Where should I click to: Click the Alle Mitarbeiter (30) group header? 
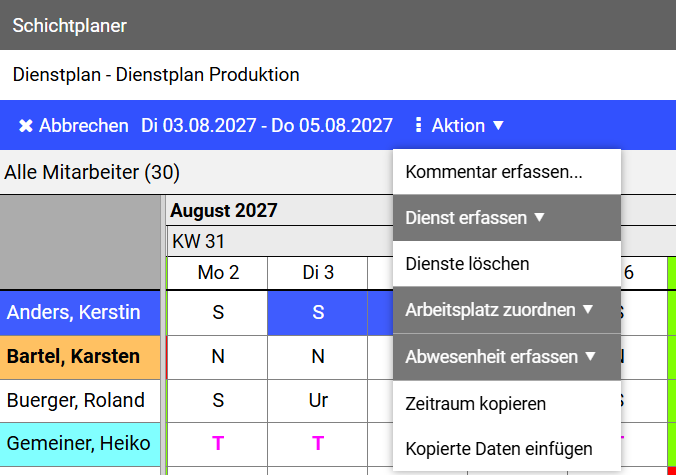click(92, 172)
